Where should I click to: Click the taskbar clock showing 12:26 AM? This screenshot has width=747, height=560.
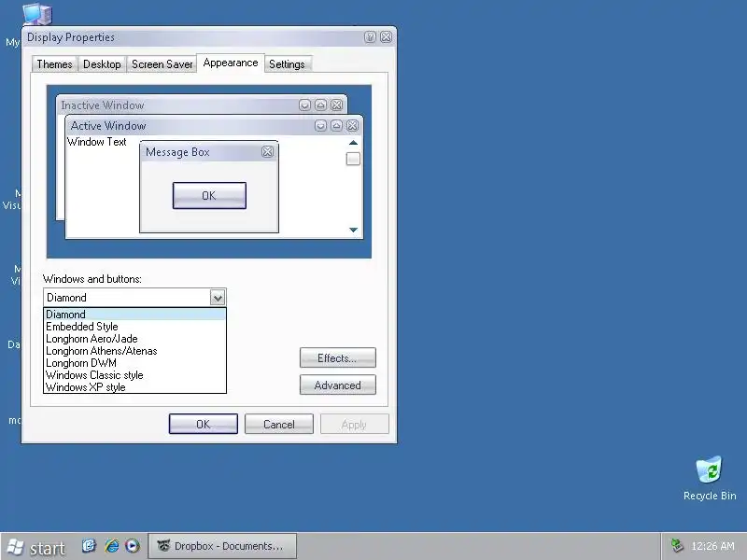712,546
